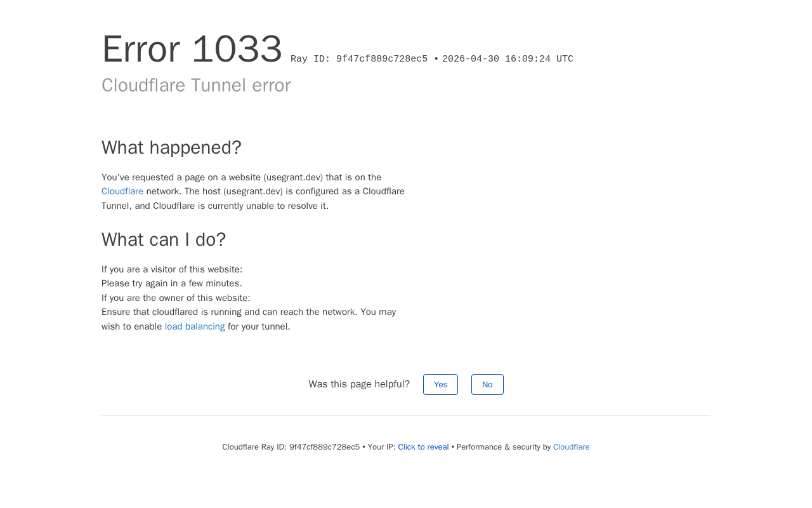The image size is (812, 508).
Task: Reveal your IP with Click to reveal
Action: click(x=423, y=447)
